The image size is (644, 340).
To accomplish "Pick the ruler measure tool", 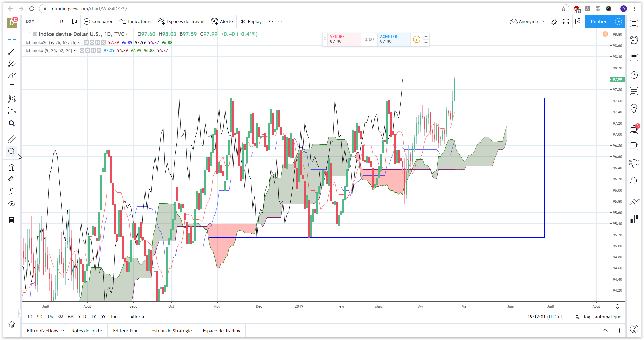I will [12, 139].
